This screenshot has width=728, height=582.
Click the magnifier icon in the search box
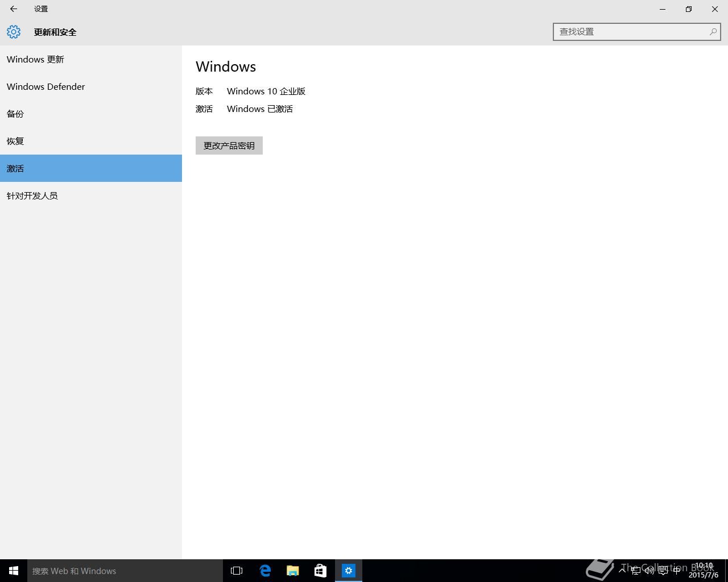(x=713, y=32)
